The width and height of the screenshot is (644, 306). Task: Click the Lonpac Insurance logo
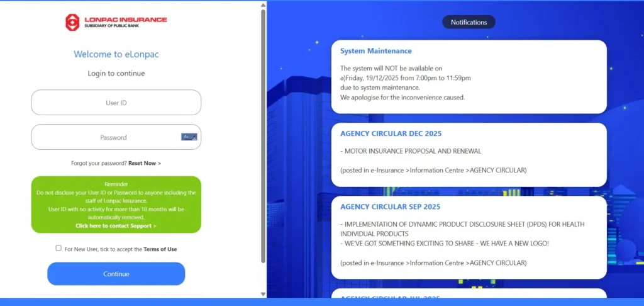(116, 22)
